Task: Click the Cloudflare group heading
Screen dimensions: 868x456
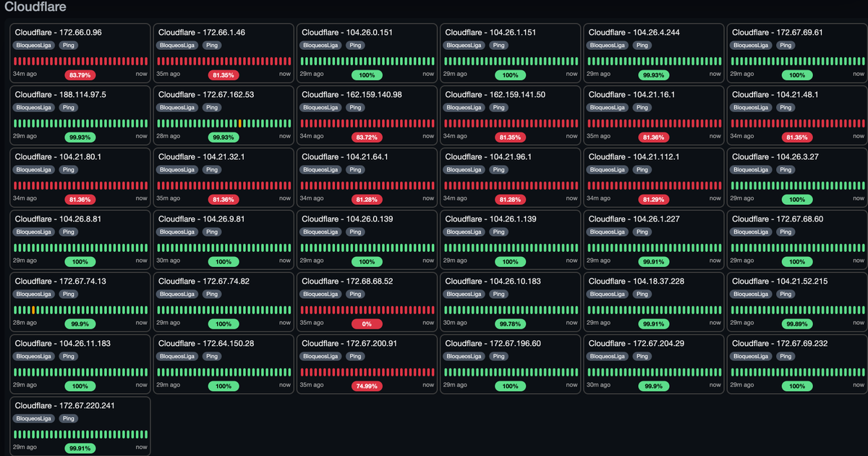Action: [35, 7]
